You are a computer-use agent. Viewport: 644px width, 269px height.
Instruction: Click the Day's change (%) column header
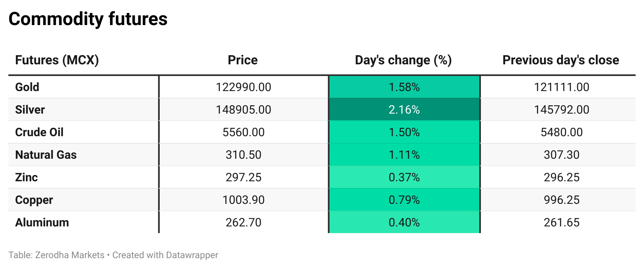click(x=403, y=60)
